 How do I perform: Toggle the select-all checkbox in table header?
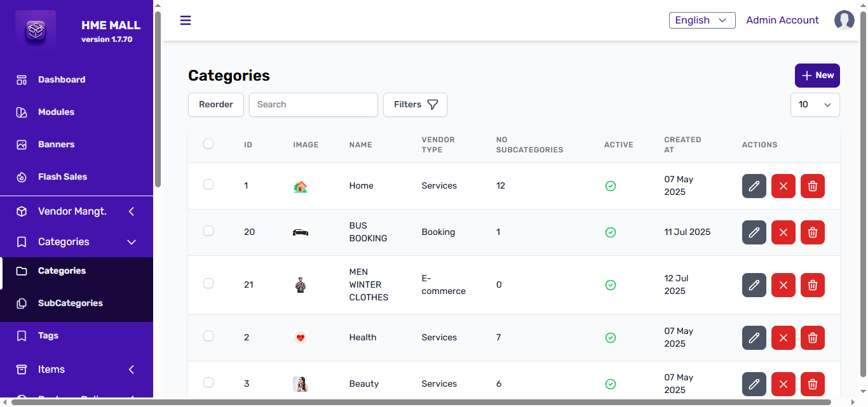[x=208, y=143]
